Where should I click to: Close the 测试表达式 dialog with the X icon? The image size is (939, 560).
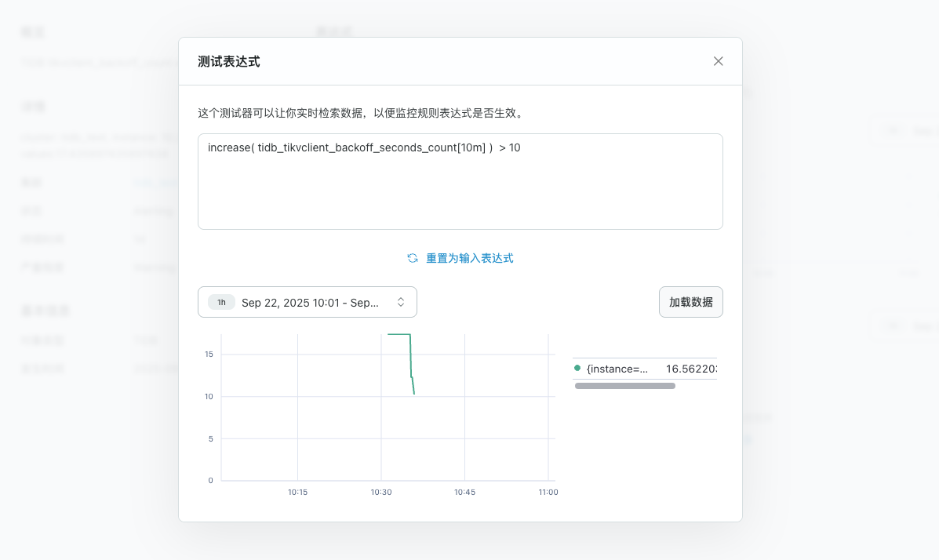(718, 61)
